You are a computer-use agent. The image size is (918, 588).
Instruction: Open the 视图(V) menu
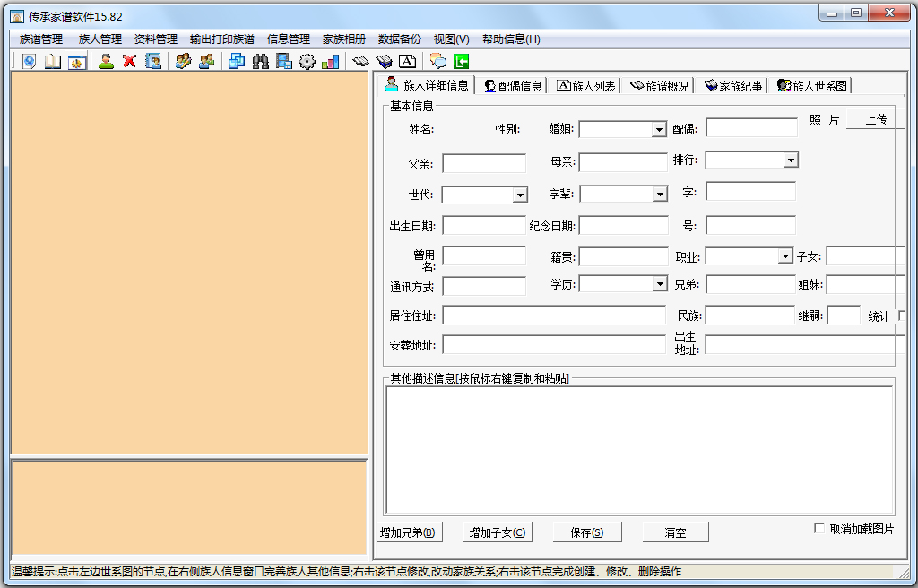coord(452,39)
